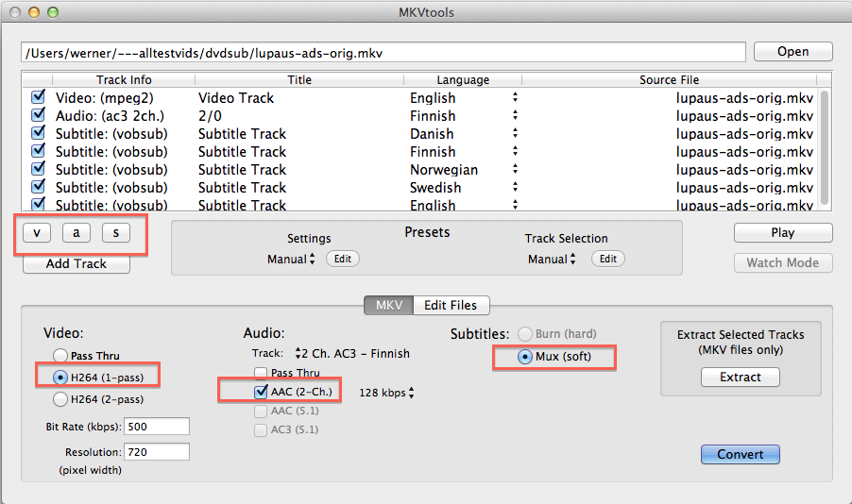The height and width of the screenshot is (504, 852).
Task: Open Track Selection Manual dropdown
Action: [552, 259]
